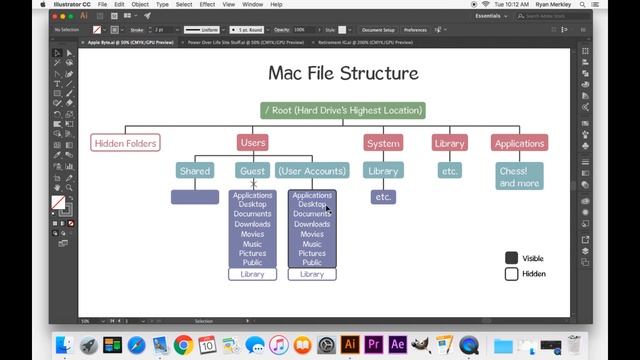640x360 pixels.
Task: Select the Line Segment tool
Action: [x=69, y=84]
